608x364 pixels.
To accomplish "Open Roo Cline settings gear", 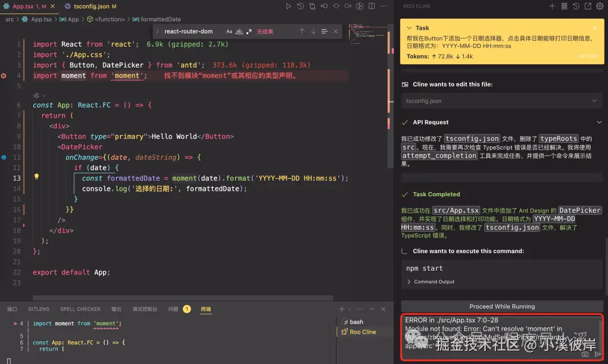I will point(600,6).
